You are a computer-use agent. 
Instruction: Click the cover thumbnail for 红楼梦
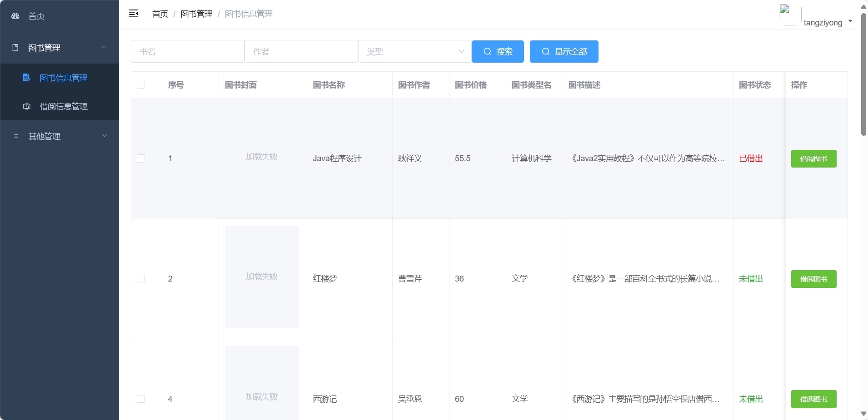pos(262,277)
